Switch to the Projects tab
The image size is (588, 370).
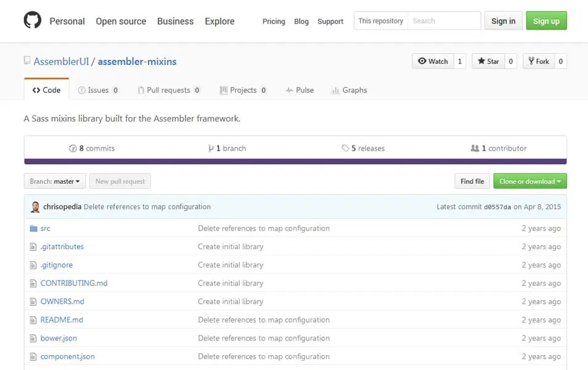pyautogui.click(x=243, y=90)
